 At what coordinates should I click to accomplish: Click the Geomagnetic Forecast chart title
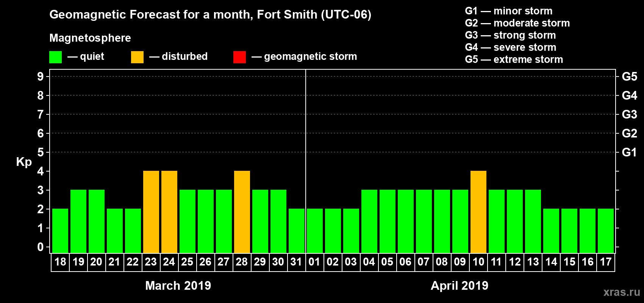pyautogui.click(x=210, y=15)
